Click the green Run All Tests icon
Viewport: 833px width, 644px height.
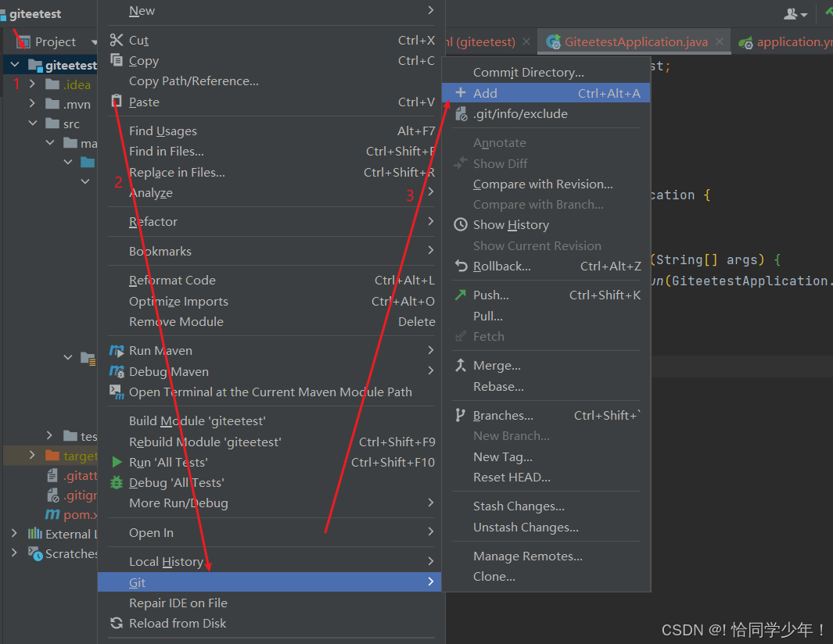click(x=117, y=462)
